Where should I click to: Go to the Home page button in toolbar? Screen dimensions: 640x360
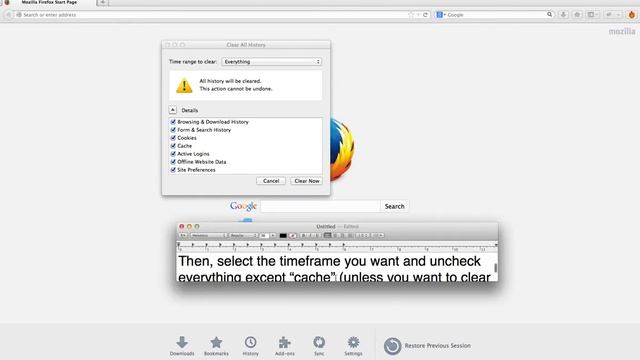click(x=577, y=15)
